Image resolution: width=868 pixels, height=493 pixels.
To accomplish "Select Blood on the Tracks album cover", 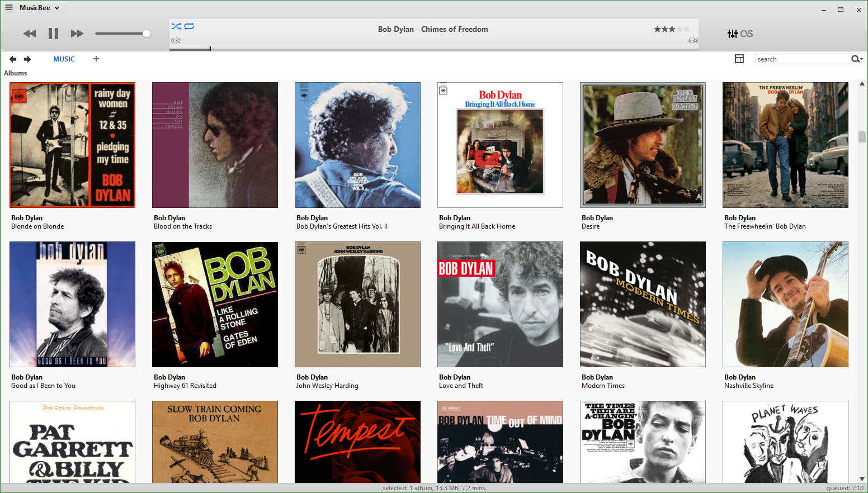I will [x=215, y=145].
